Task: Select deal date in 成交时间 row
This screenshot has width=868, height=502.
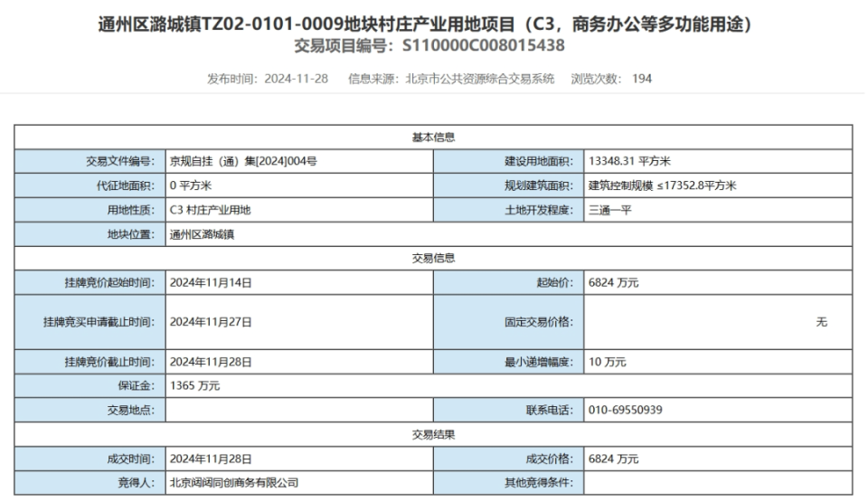Action: (211, 459)
